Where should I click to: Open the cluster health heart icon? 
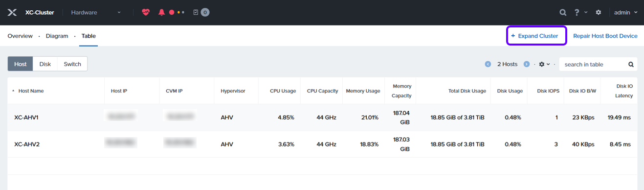tap(146, 12)
